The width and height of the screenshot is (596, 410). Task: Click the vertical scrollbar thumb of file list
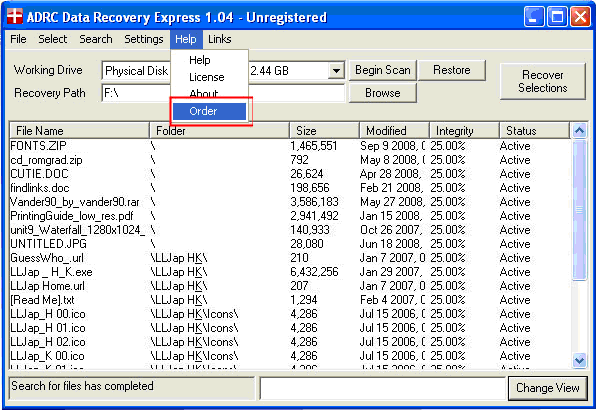[579, 210]
